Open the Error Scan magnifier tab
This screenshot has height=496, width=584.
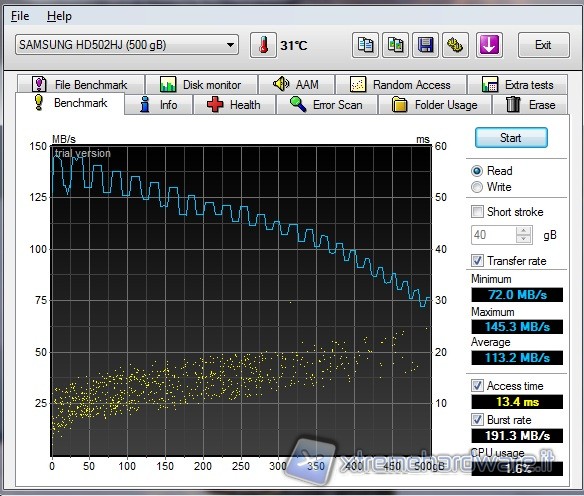pos(326,105)
